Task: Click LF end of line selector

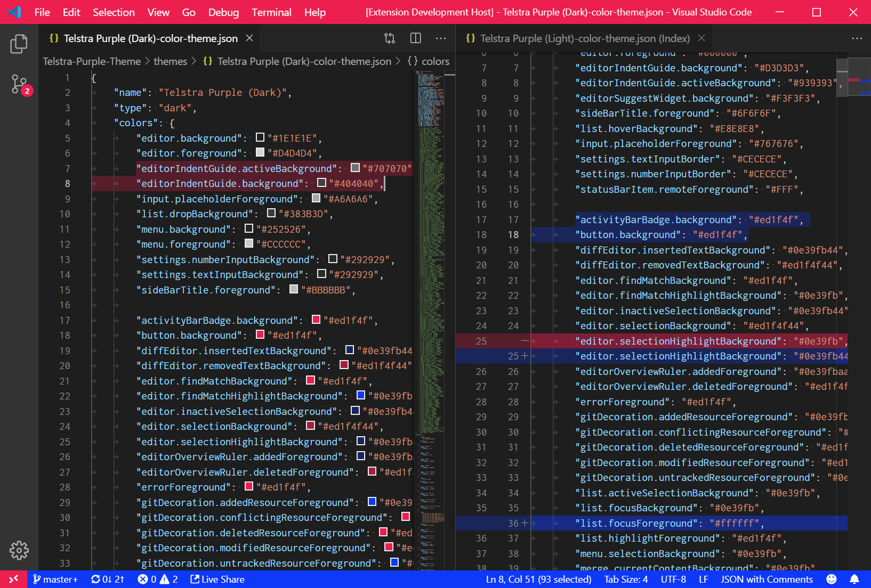Action: pyautogui.click(x=703, y=579)
